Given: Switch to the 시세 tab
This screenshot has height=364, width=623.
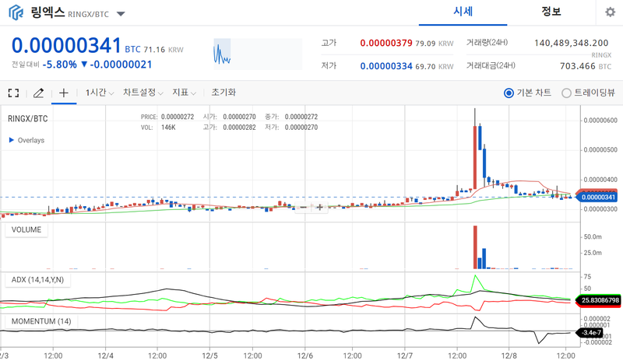Looking at the screenshot, I should pyautogui.click(x=463, y=12).
